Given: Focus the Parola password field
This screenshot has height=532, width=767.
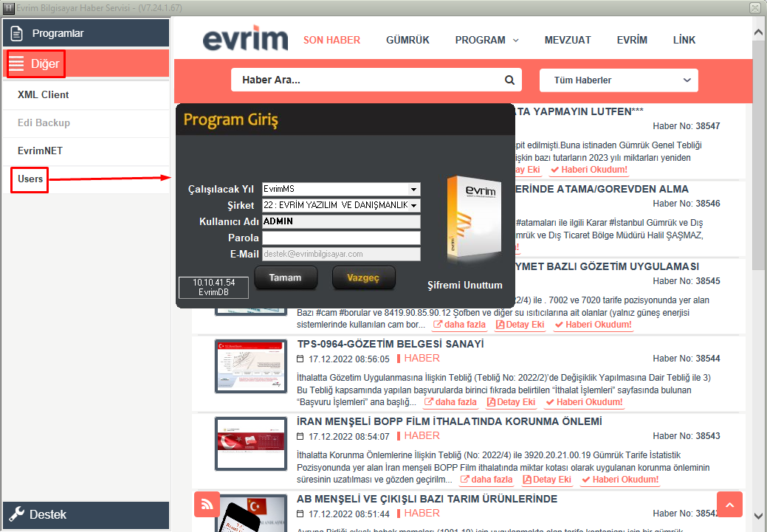Looking at the screenshot, I should click(x=342, y=238).
